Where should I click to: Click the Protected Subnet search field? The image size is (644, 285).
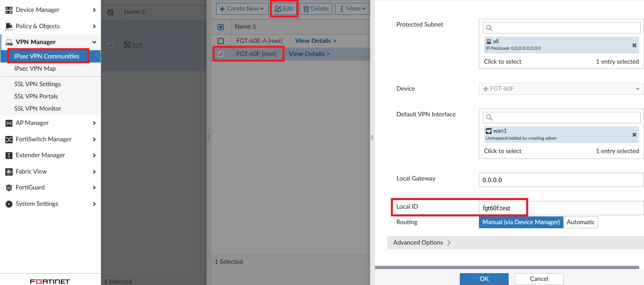coord(561,28)
